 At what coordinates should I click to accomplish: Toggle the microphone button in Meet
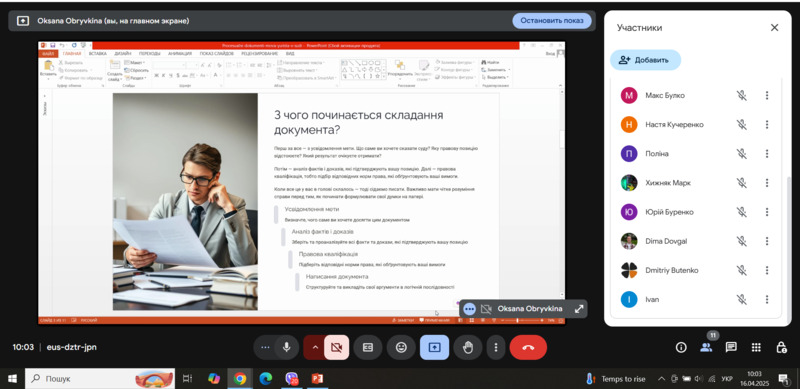(x=287, y=348)
